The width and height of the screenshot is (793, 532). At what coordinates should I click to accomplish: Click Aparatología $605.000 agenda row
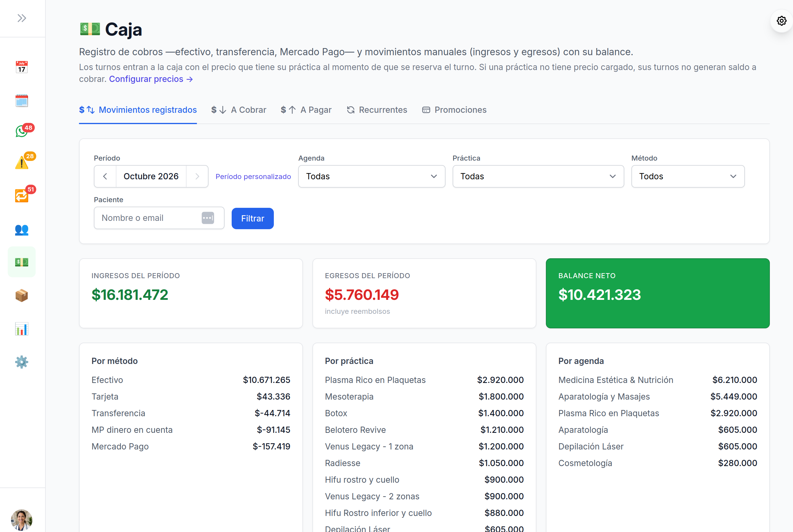[658, 430]
